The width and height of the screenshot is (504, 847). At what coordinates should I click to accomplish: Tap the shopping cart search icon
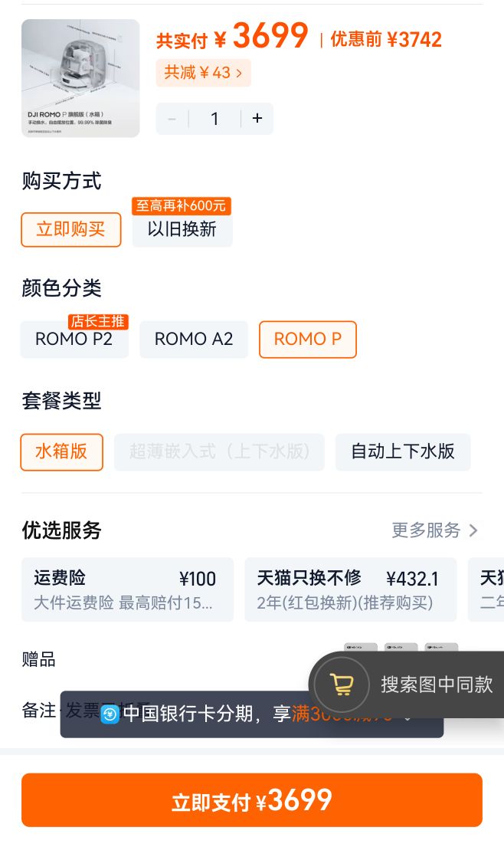tap(342, 684)
